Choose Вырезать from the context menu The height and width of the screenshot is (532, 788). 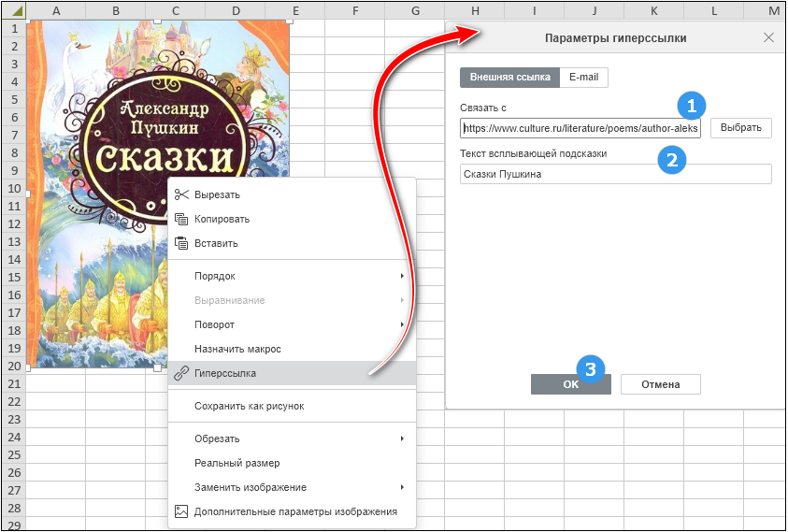217,194
